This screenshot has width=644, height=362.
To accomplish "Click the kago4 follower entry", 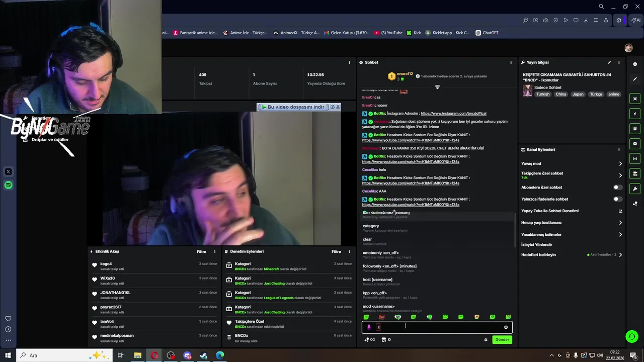I will 154,266.
